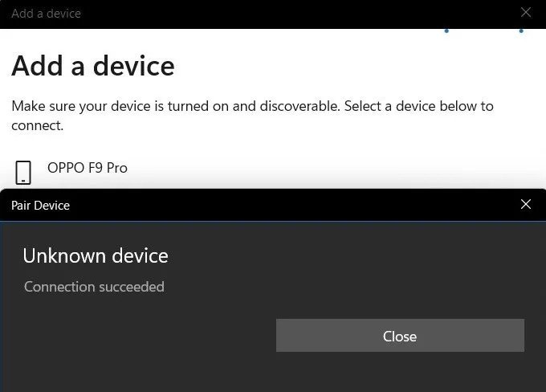Click the Add a device title bar caption

pos(46,14)
